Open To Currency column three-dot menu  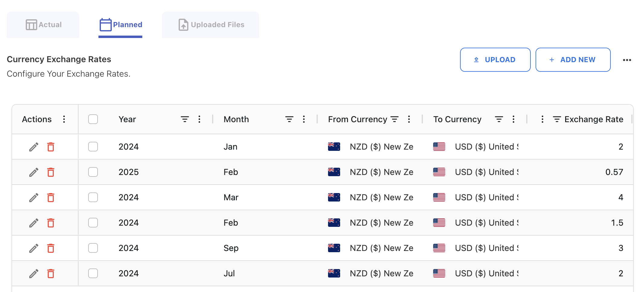pyautogui.click(x=513, y=119)
